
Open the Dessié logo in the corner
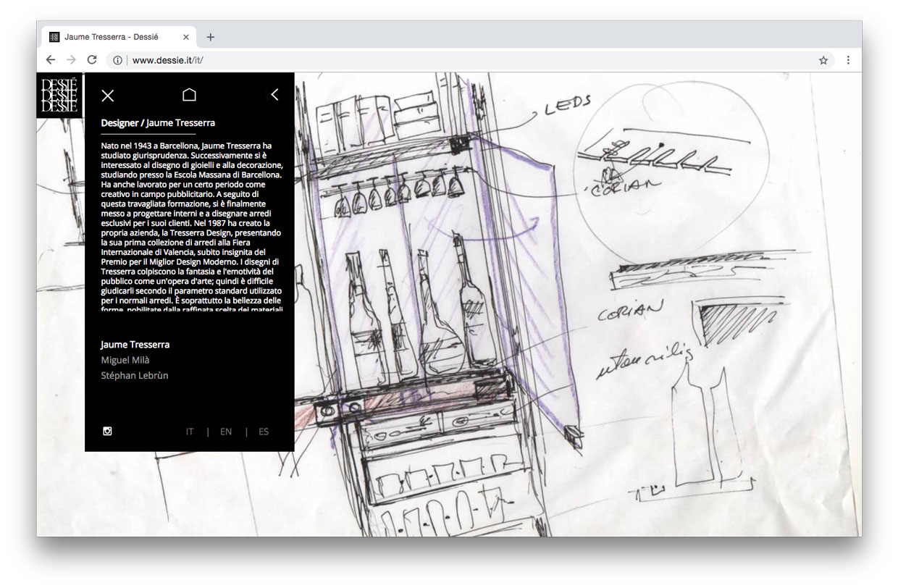[60, 95]
